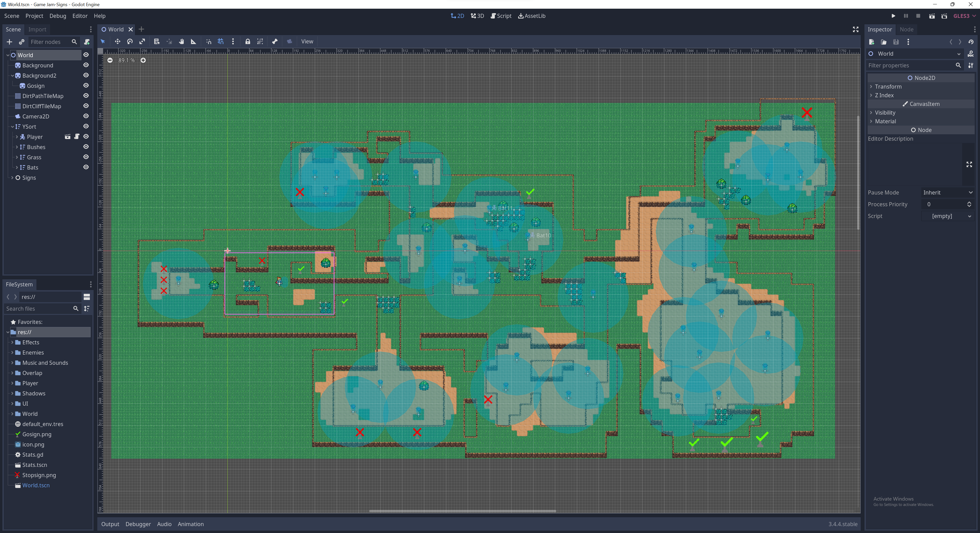Switch to the Import tab
Image resolution: width=980 pixels, height=533 pixels.
[37, 29]
